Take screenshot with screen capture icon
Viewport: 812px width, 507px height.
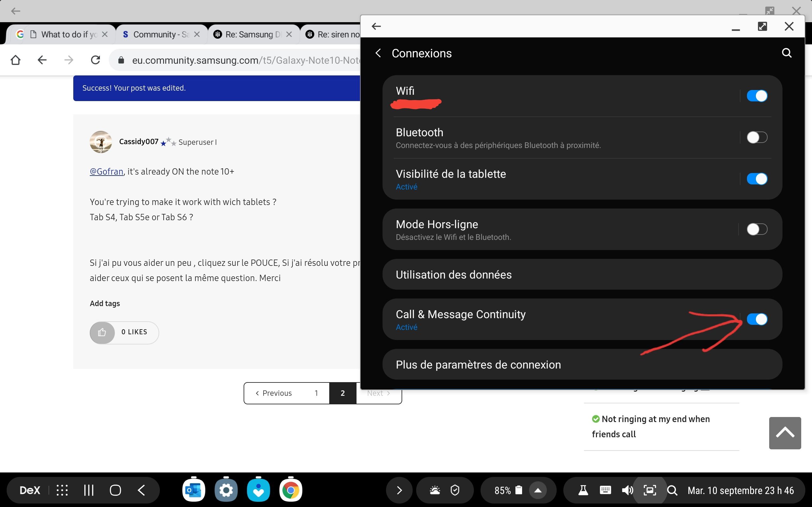[x=650, y=490]
